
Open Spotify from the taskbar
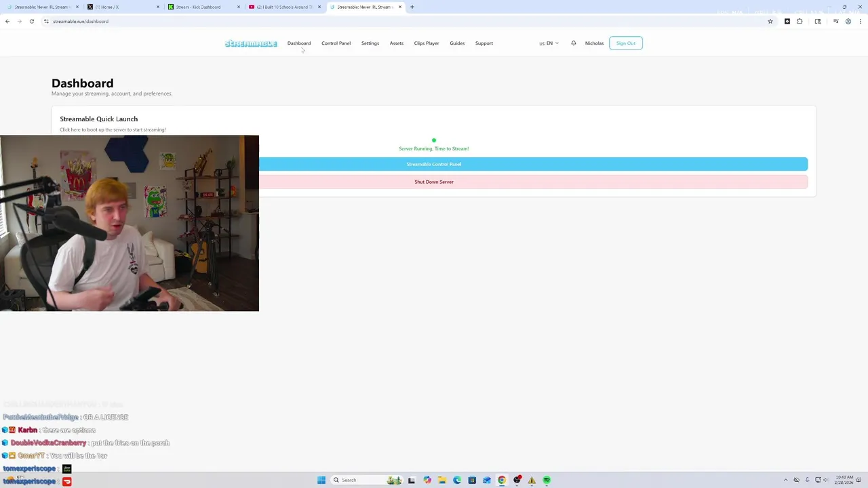(547, 480)
